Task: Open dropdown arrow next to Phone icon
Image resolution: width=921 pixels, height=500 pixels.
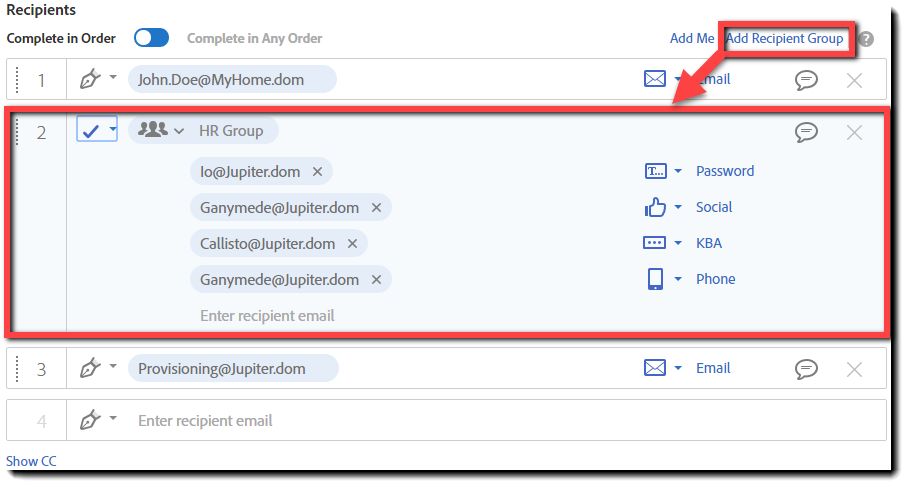Action: (x=678, y=278)
